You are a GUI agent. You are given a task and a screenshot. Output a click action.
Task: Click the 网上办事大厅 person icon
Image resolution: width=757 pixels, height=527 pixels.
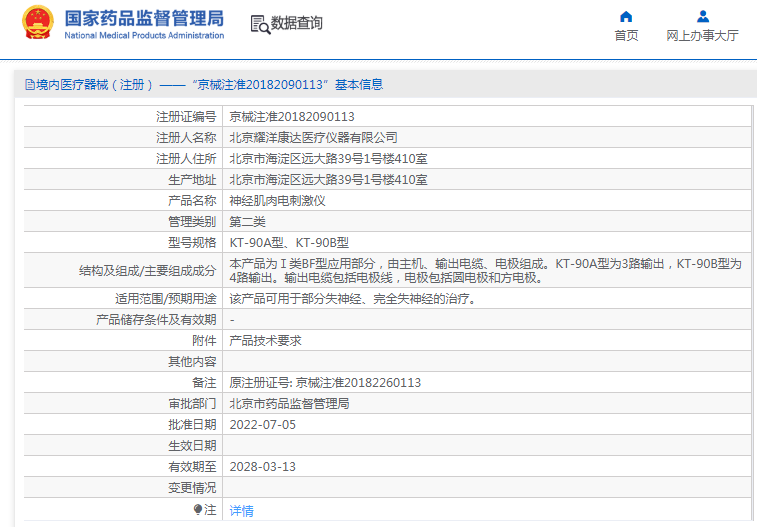click(x=702, y=16)
